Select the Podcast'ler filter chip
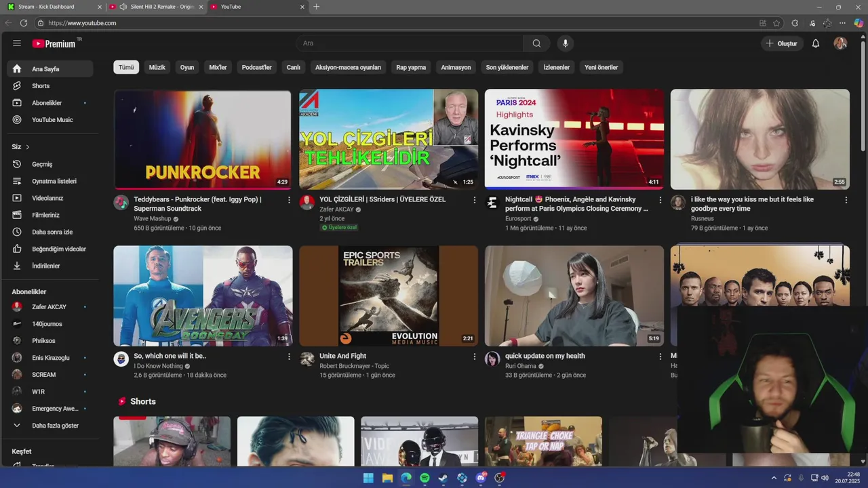 tap(257, 67)
